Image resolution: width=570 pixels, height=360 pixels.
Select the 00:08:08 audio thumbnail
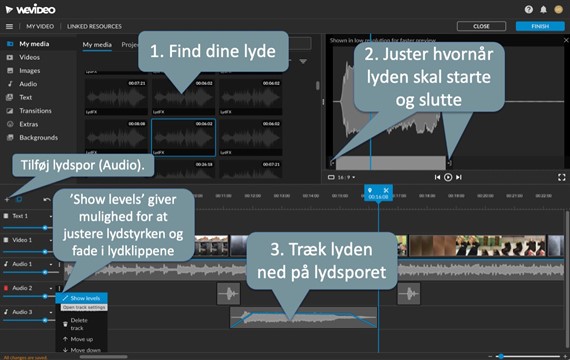tap(116, 137)
